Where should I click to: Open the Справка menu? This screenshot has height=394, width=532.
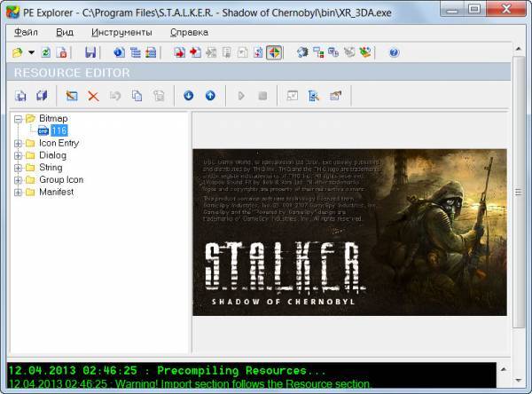click(x=190, y=32)
